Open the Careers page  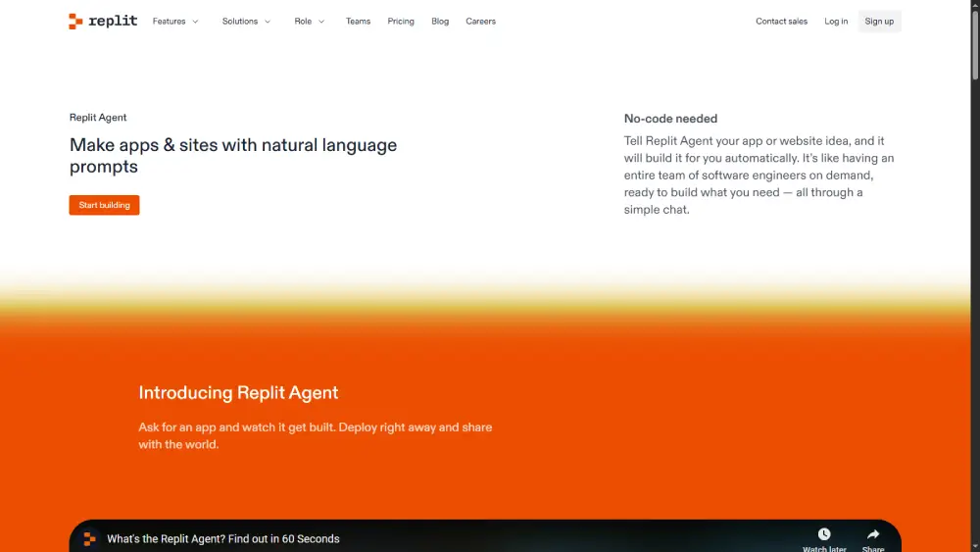tap(480, 22)
